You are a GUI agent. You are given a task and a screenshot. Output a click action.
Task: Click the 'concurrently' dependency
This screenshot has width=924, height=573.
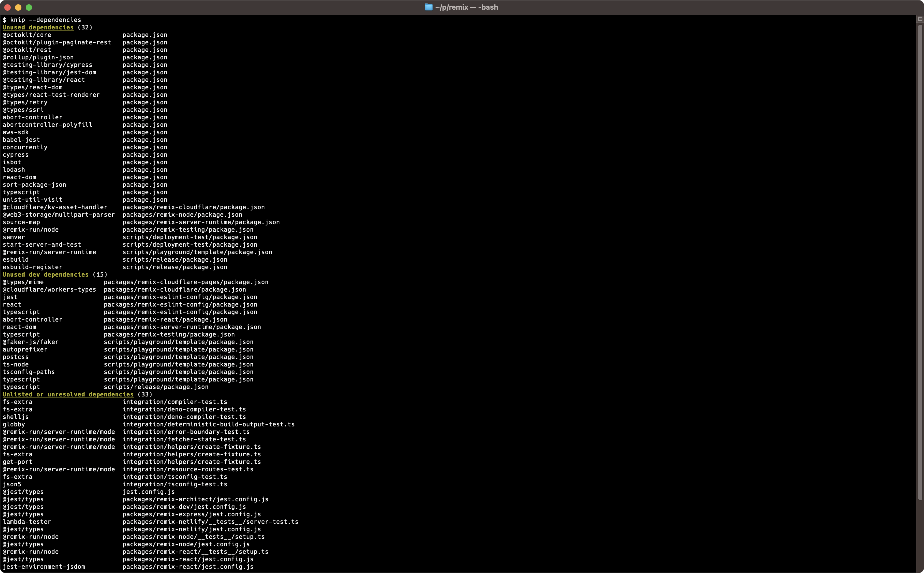click(25, 147)
